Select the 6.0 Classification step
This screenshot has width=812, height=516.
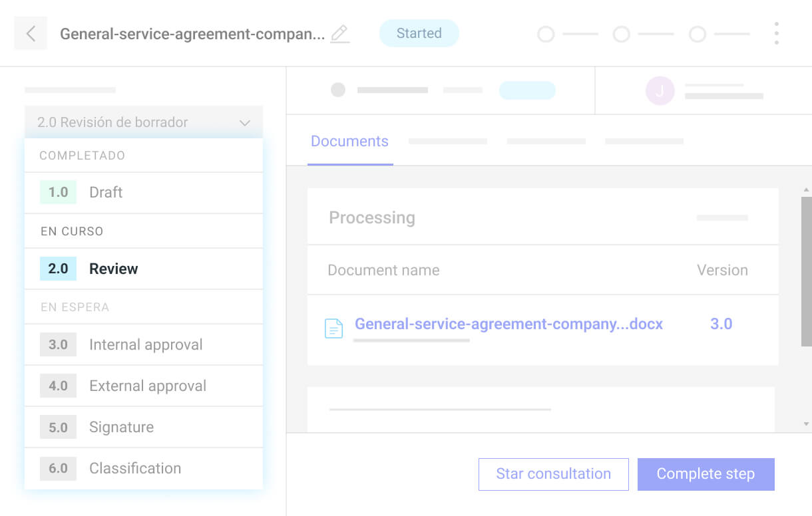pyautogui.click(x=135, y=468)
